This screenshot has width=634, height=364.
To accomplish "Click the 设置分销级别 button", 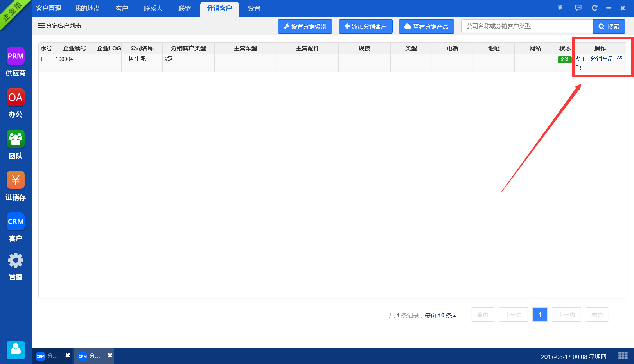I will 305,26.
